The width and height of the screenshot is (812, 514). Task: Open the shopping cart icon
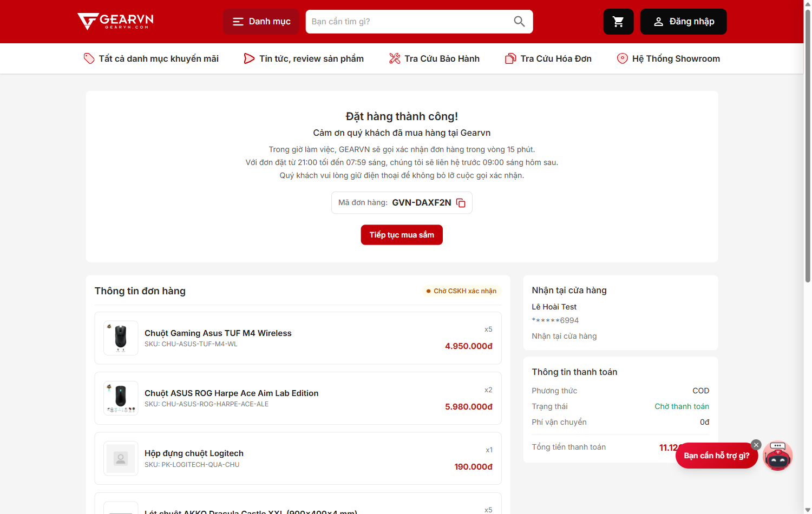click(618, 22)
